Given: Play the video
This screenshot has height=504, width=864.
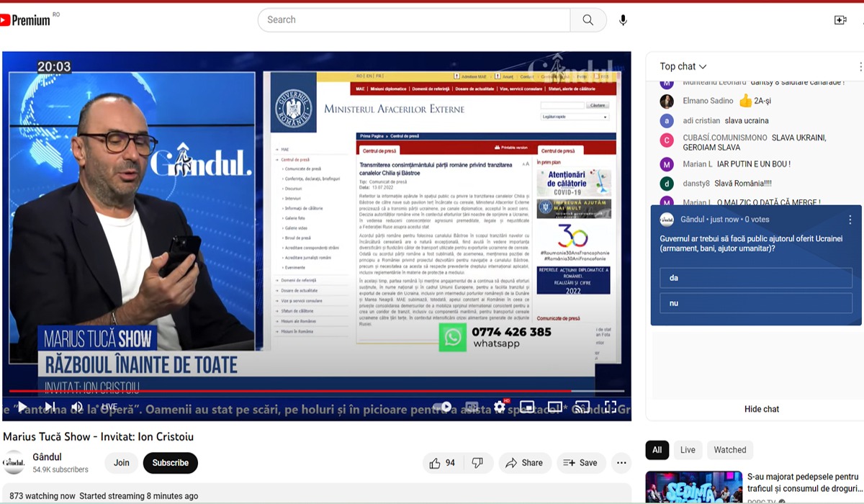Looking at the screenshot, I should [x=22, y=407].
